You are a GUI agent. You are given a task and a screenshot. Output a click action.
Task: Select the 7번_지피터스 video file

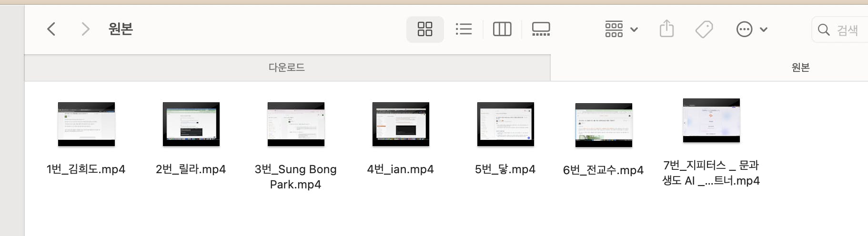coord(711,120)
